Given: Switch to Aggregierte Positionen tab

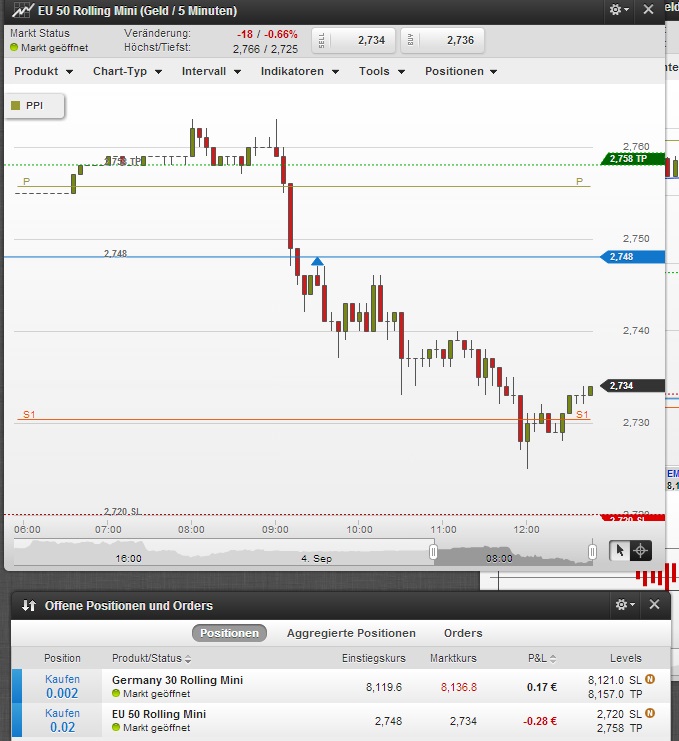Looking at the screenshot, I should click(x=351, y=633).
